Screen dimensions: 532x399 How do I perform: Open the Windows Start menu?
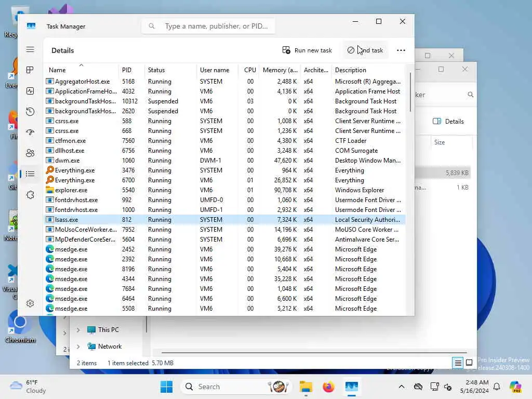(167, 387)
